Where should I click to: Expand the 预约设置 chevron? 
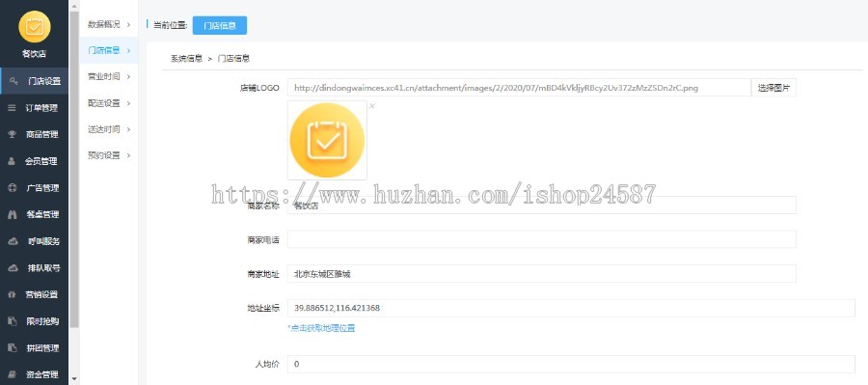tap(128, 155)
